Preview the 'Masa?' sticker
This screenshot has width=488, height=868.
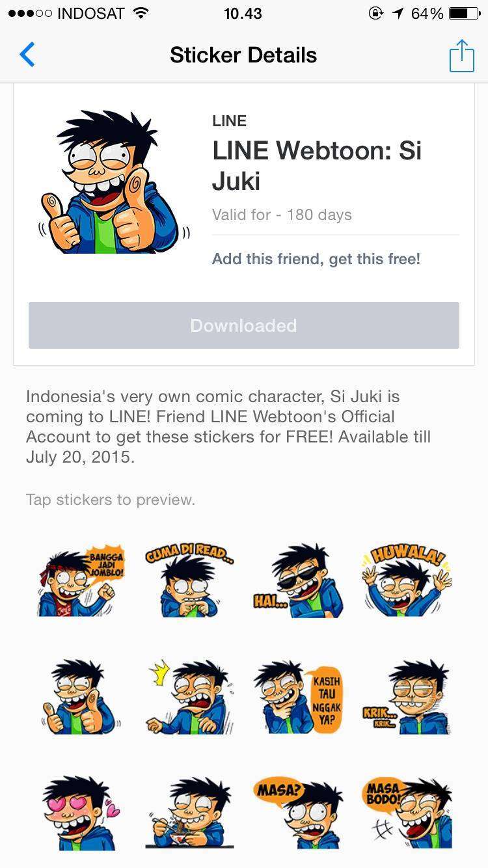pos(298,813)
